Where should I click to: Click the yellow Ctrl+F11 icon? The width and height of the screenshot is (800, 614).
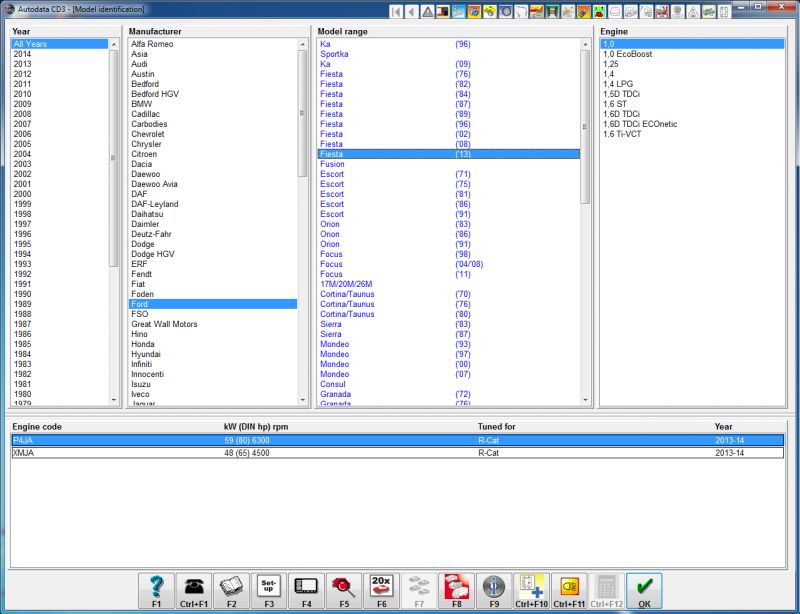coord(569,591)
